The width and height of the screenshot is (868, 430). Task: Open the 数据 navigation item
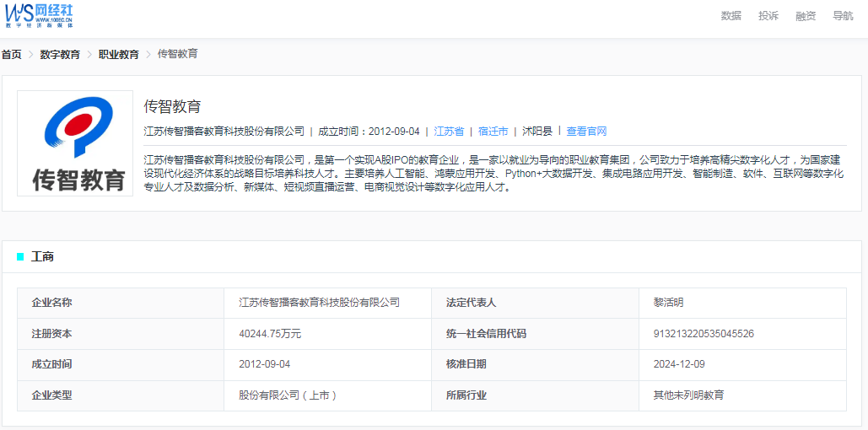[731, 16]
